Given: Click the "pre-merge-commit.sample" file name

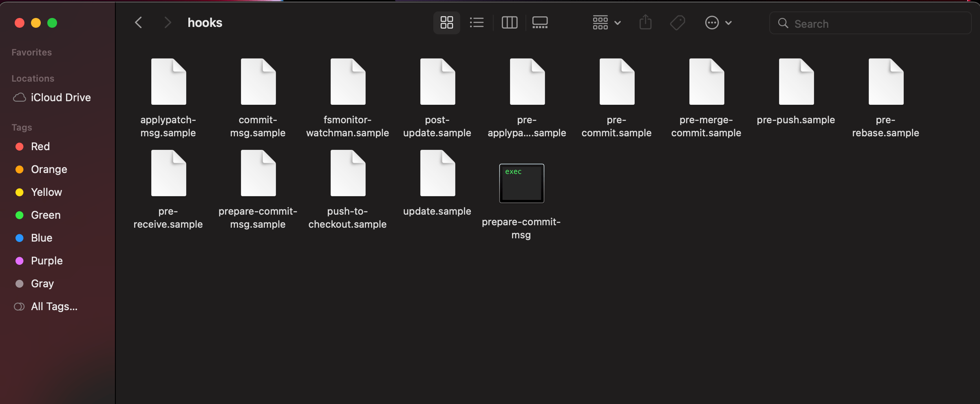Looking at the screenshot, I should tap(706, 127).
